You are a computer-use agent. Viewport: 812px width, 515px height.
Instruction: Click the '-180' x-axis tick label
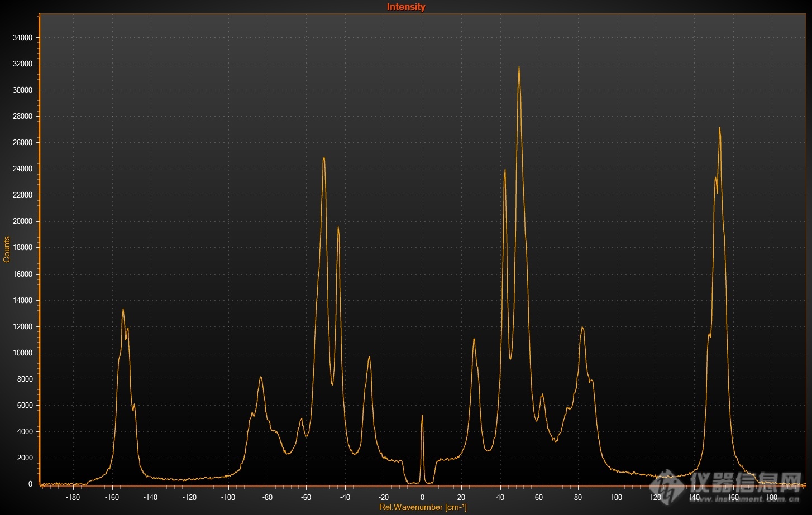click(x=73, y=497)
